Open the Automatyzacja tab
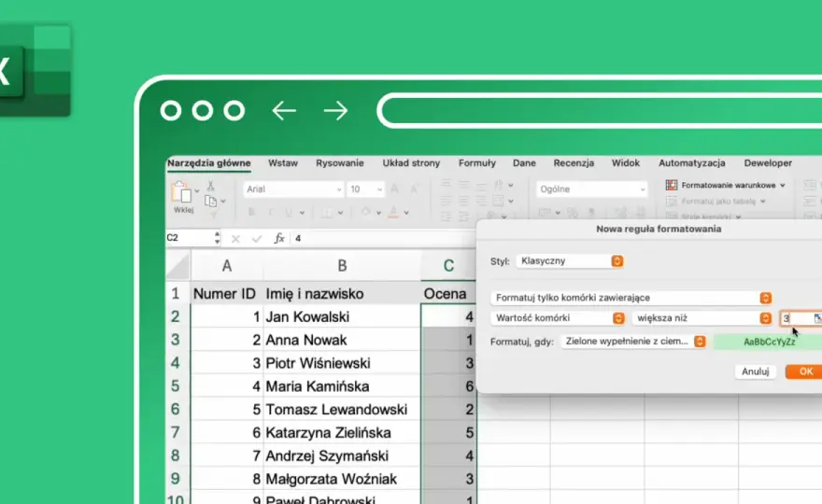This screenshot has height=504, width=822. click(692, 163)
